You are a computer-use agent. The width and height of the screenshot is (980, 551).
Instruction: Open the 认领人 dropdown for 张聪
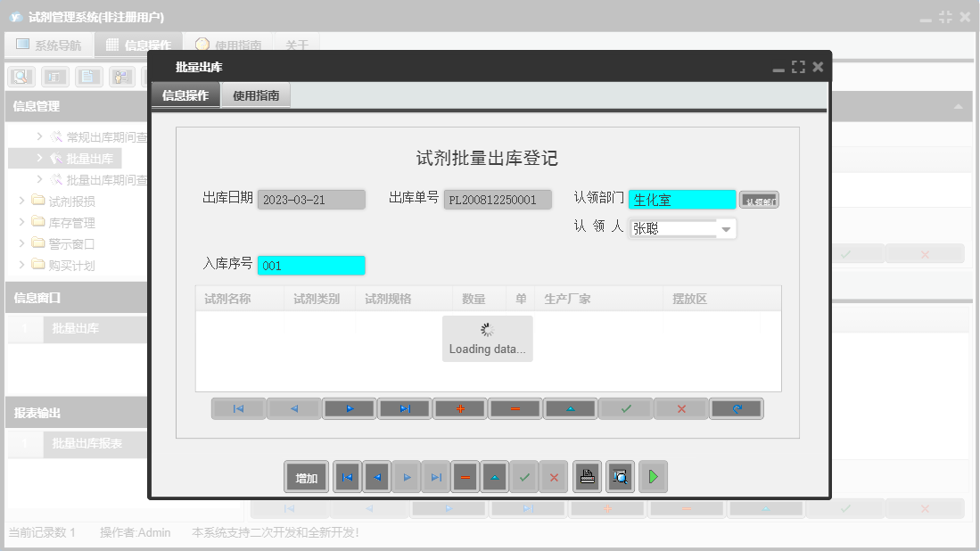725,228
